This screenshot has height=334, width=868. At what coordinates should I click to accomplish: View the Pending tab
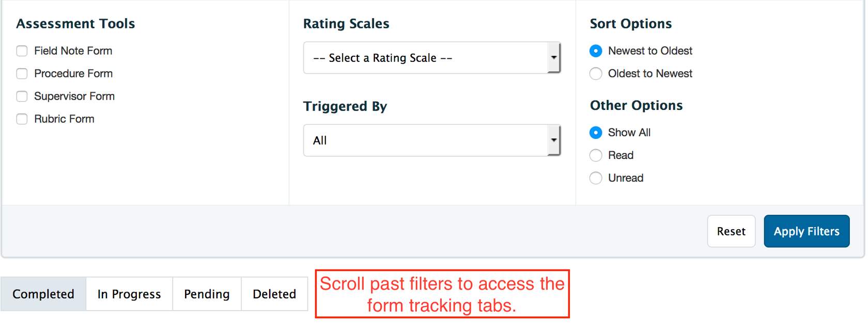click(207, 294)
